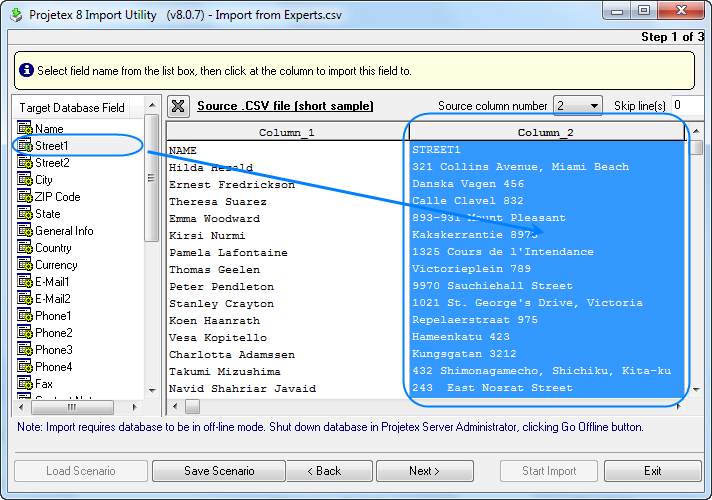
Task: Click the field icon next to City
Action: [25, 179]
